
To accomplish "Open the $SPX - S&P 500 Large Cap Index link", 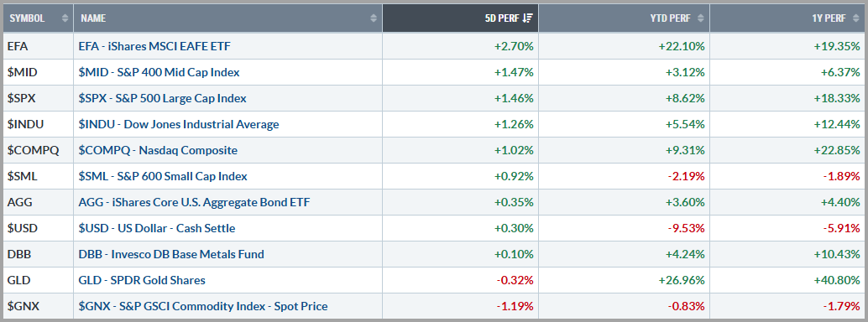I will [162, 98].
